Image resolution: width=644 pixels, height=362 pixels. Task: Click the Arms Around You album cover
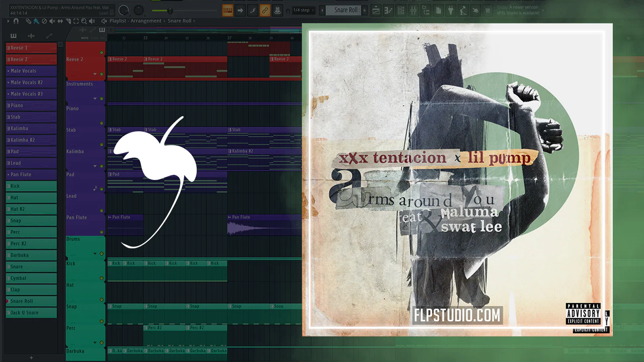tap(457, 179)
